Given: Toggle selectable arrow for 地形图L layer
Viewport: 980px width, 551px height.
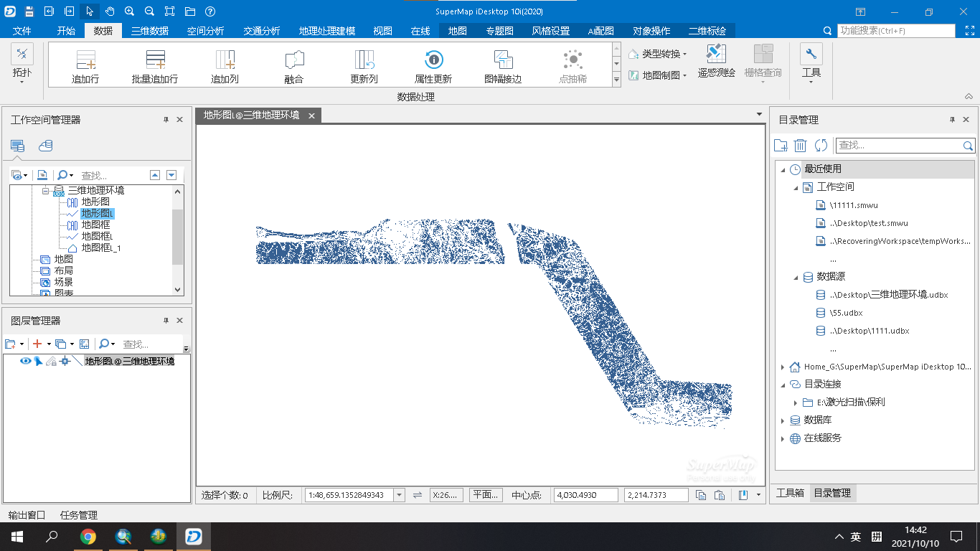Looking at the screenshot, I should pyautogui.click(x=38, y=361).
